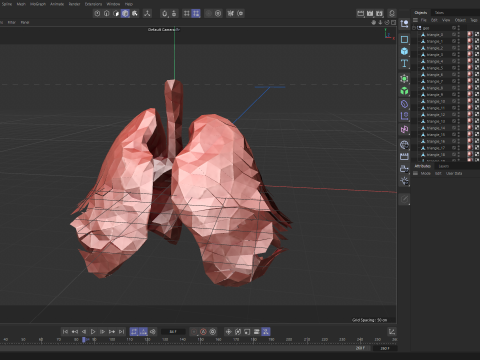The height and width of the screenshot is (360, 480).
Task: Open the Animate menu
Action: (x=57, y=4)
